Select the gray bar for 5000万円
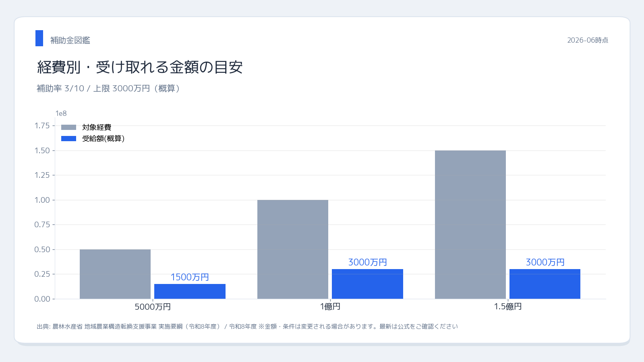The image size is (644, 362). (115, 274)
